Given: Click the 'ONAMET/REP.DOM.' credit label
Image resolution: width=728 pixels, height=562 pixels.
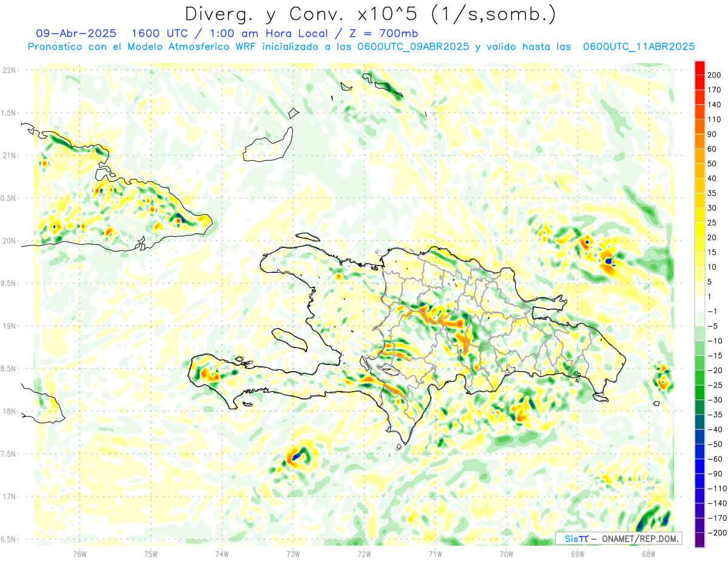Looking at the screenshot, I should [641, 538].
